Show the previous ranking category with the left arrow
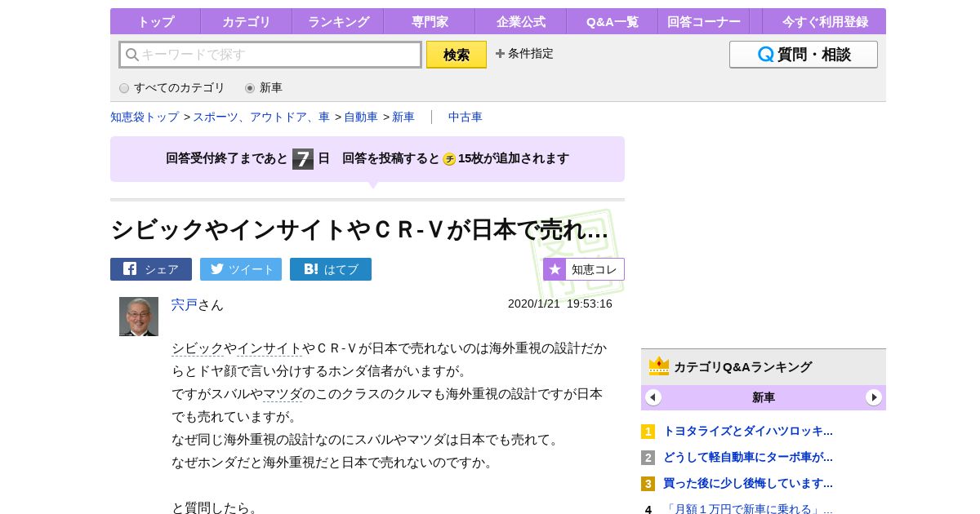Image resolution: width=980 pixels, height=514 pixels. coord(653,397)
